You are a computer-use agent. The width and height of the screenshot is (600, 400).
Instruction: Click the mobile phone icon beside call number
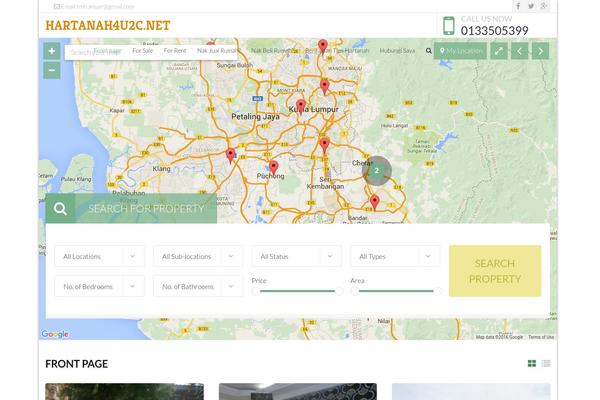(x=448, y=26)
